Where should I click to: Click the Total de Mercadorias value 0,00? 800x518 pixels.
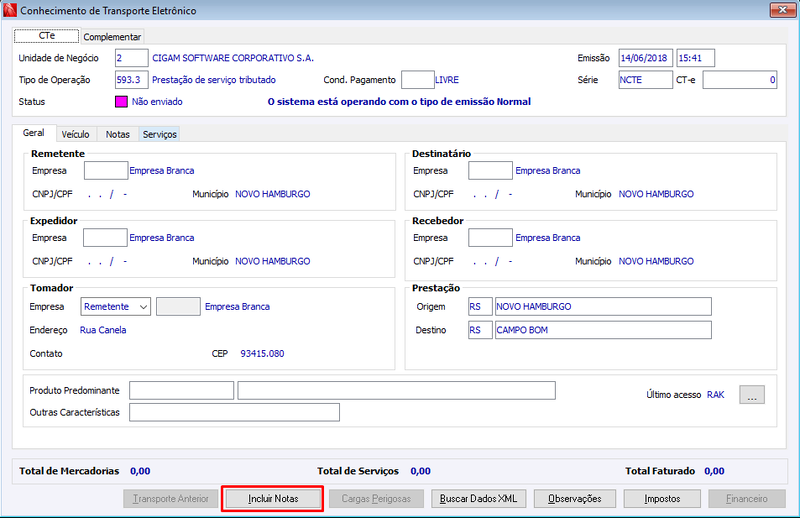click(x=140, y=471)
